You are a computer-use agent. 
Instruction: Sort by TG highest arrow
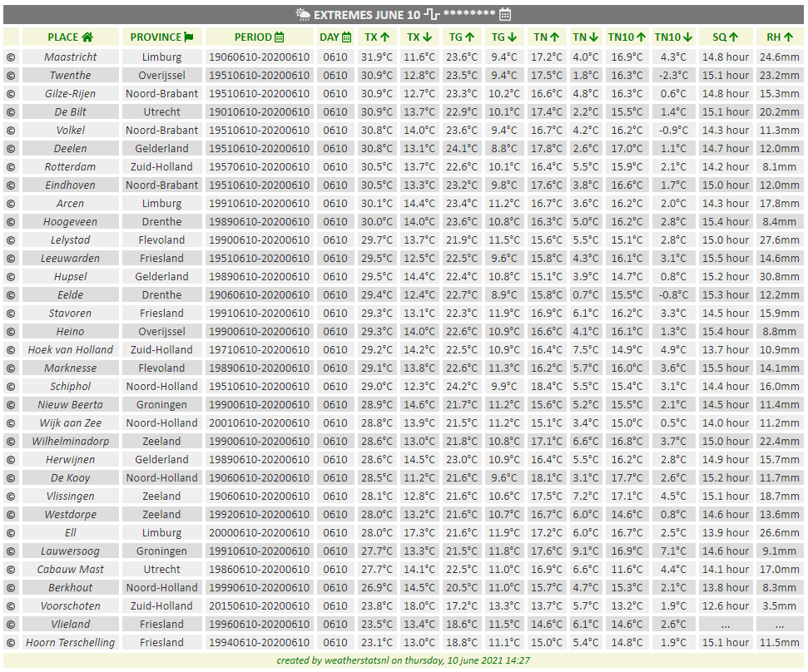pos(469,37)
